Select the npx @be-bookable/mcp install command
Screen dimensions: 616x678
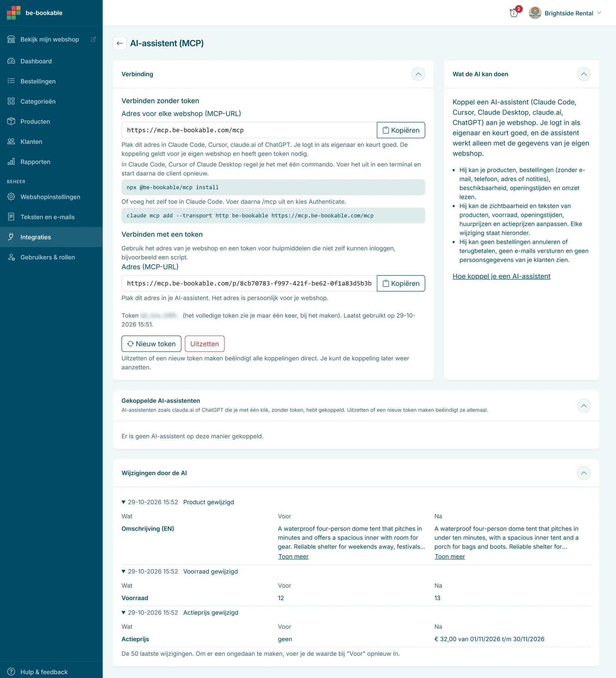172,187
